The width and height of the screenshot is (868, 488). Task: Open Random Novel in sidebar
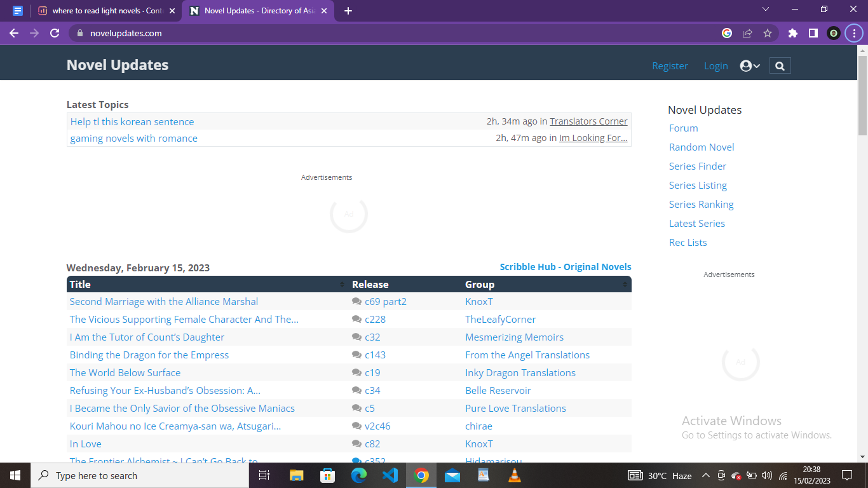coord(702,147)
